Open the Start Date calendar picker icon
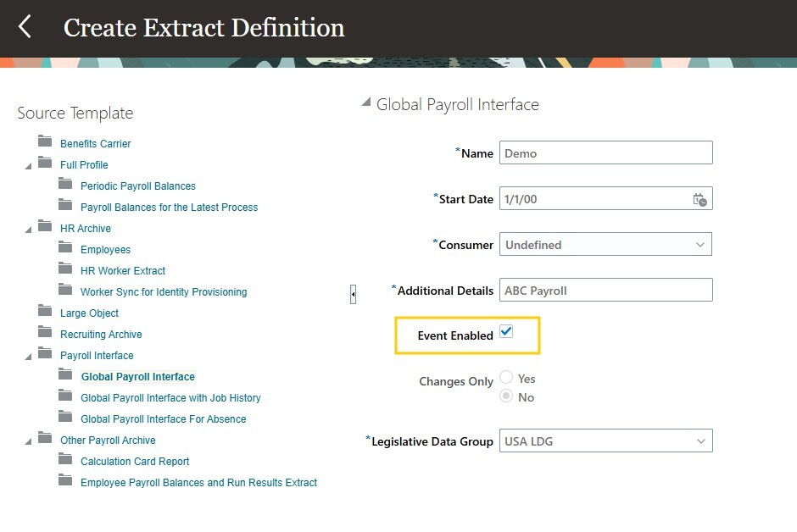The height and width of the screenshot is (532, 797). point(699,199)
